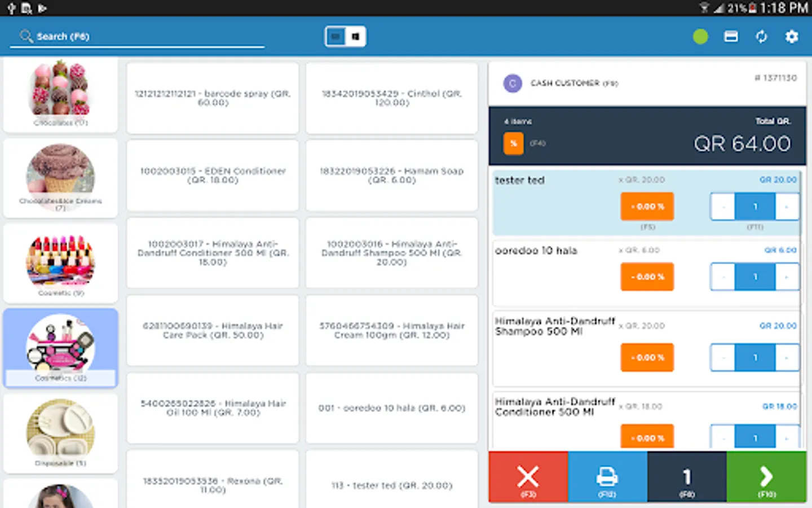
Task: Increase quantity of Anti-Dandruff Conditioner cart row
Action: [787, 437]
